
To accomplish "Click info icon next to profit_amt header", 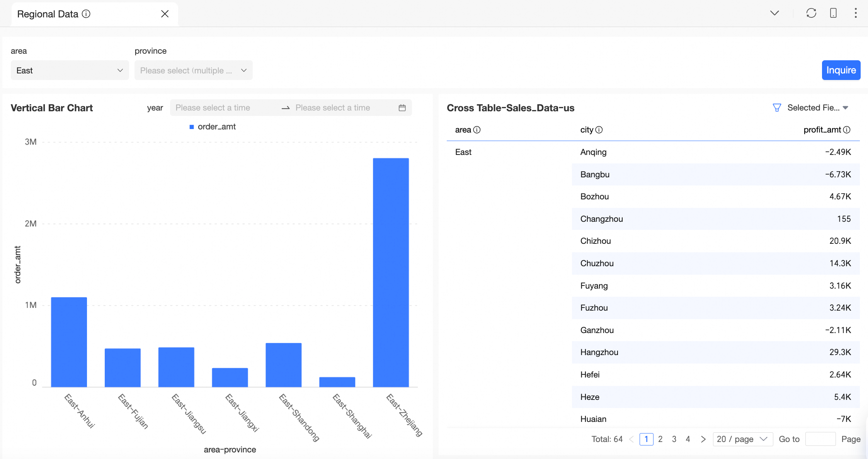I will pyautogui.click(x=847, y=130).
